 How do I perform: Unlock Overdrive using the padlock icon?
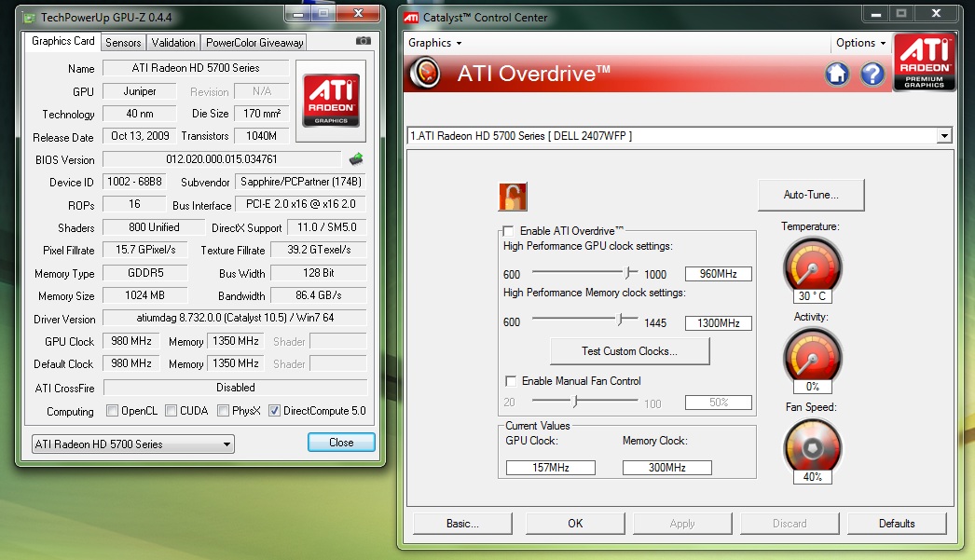click(x=513, y=197)
